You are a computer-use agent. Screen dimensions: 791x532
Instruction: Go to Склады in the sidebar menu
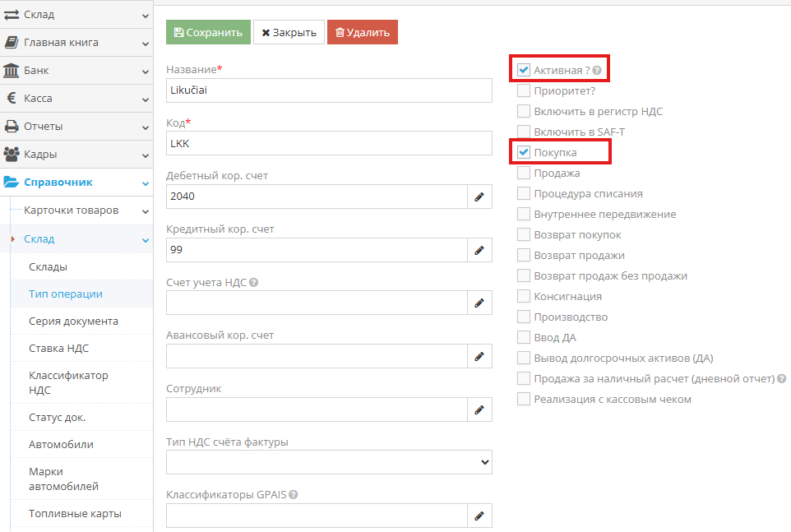click(x=48, y=267)
